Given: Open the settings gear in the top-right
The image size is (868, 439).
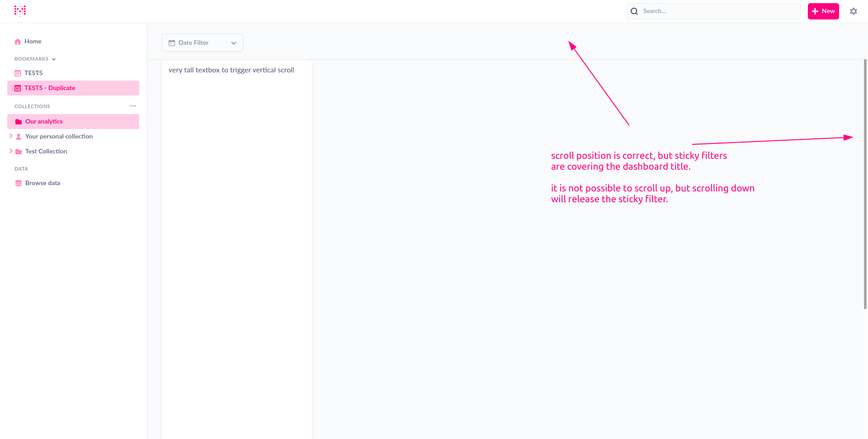Looking at the screenshot, I should [x=854, y=11].
